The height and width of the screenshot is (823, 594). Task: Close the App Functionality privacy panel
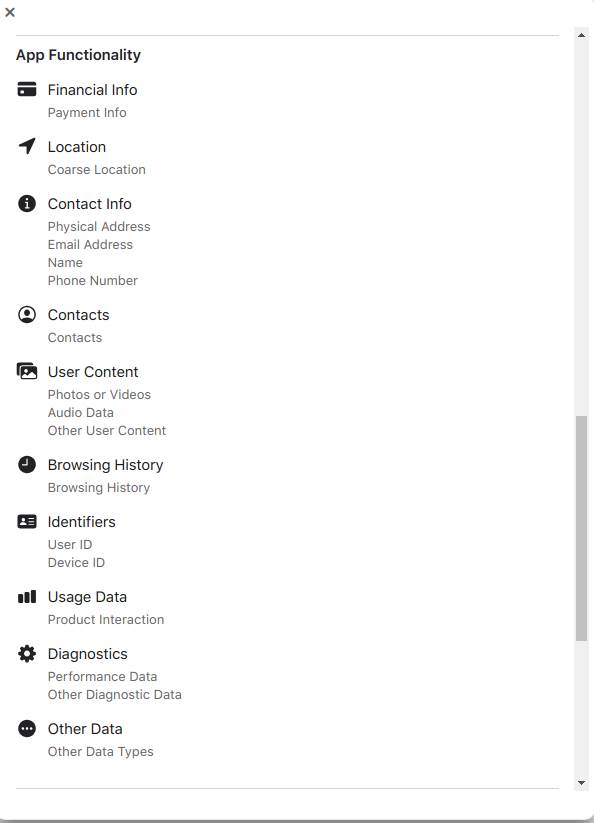[10, 13]
